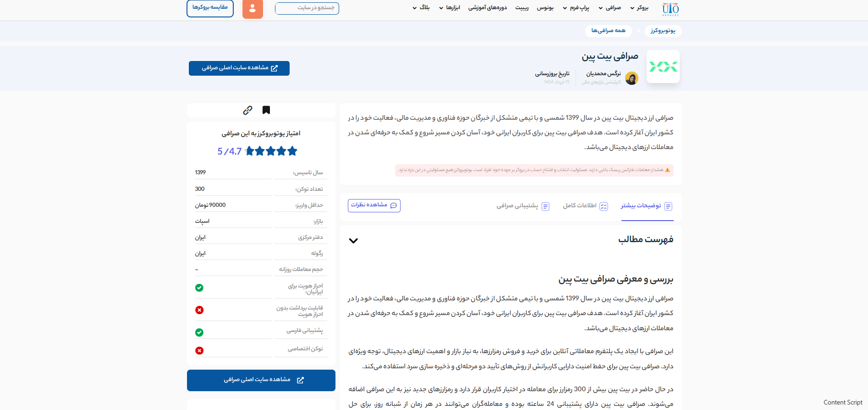Click green check for پشتیبانی فارسی
The image size is (868, 410).
point(199,332)
